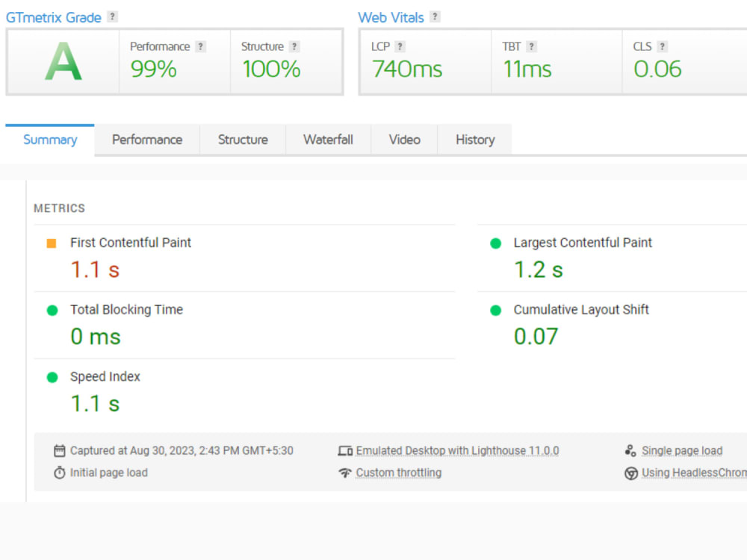Click the Total Blocking Time label
Image resolution: width=747 pixels, height=560 pixels.
[127, 310]
